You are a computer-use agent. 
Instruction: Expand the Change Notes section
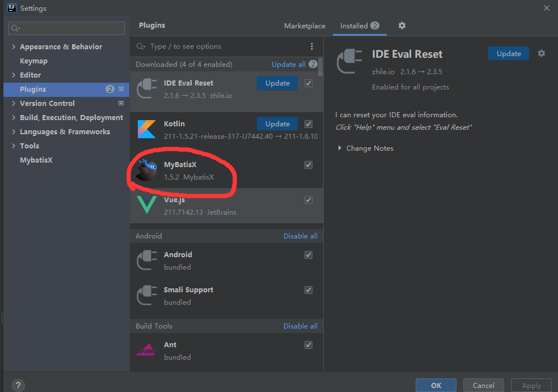point(340,148)
